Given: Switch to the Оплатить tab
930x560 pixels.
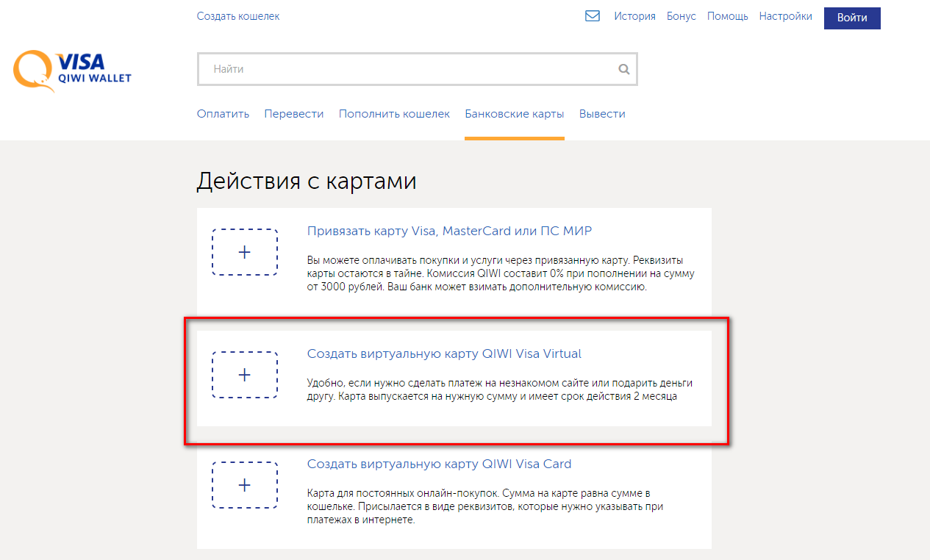Looking at the screenshot, I should 223,114.
